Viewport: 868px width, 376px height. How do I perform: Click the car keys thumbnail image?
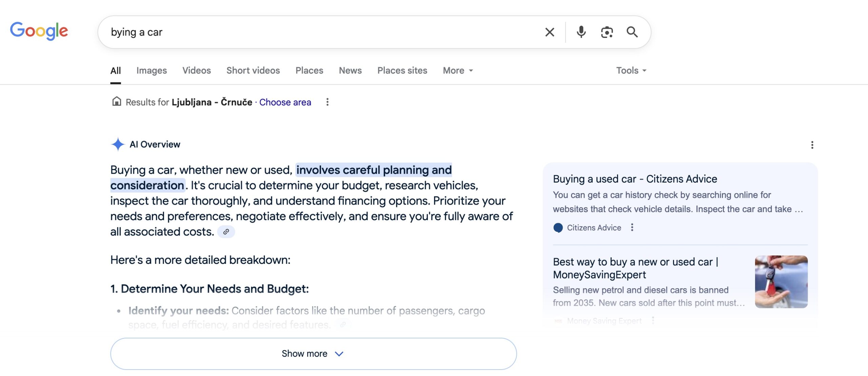781,281
